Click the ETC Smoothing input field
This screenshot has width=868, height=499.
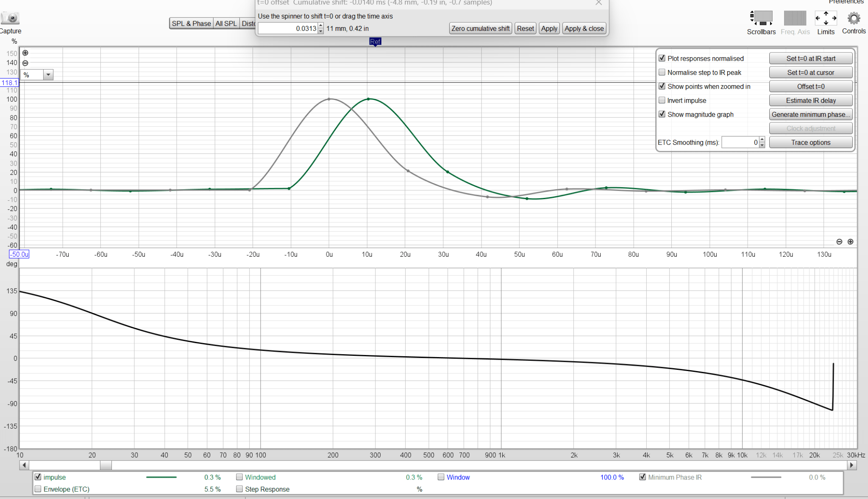click(x=740, y=142)
